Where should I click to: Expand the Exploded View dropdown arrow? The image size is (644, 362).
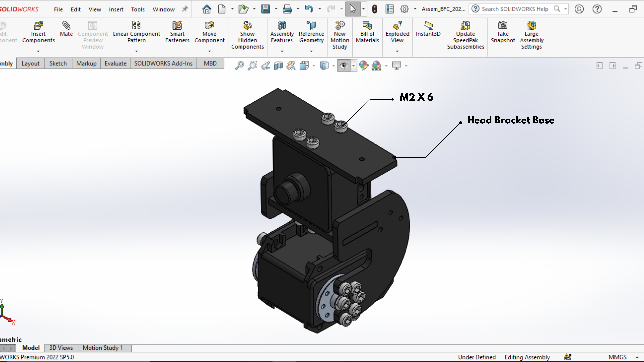397,51
